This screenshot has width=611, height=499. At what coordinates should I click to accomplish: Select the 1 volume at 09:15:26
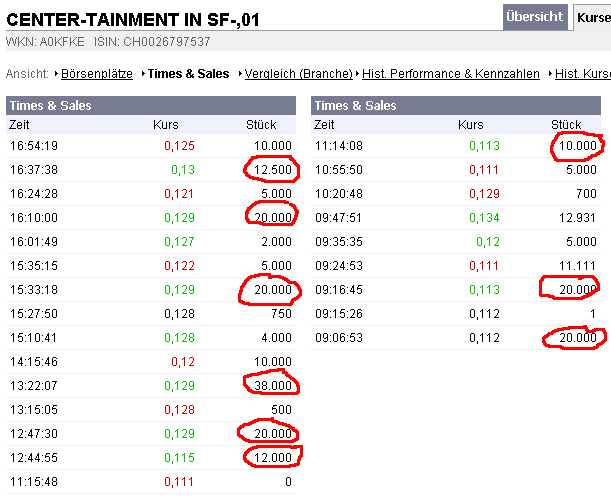pyautogui.click(x=593, y=314)
